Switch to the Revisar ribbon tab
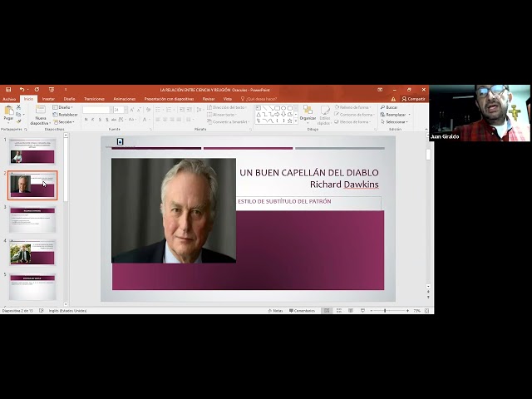Screen dimensions: 532x399 pos(209,99)
